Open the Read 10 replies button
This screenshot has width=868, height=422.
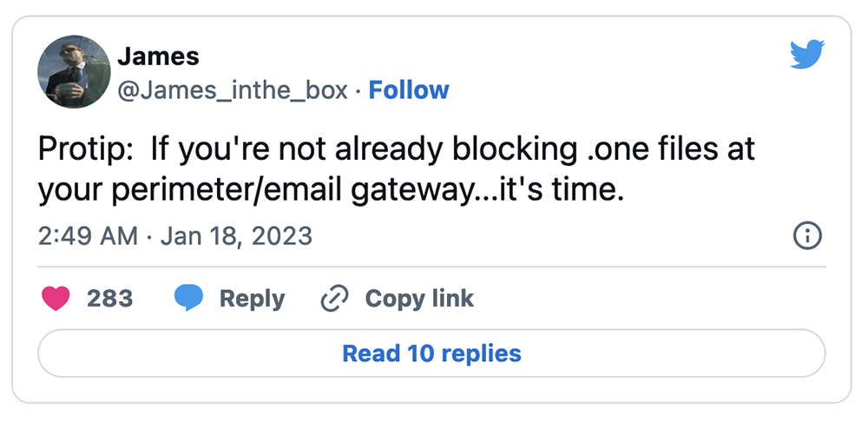coord(431,353)
